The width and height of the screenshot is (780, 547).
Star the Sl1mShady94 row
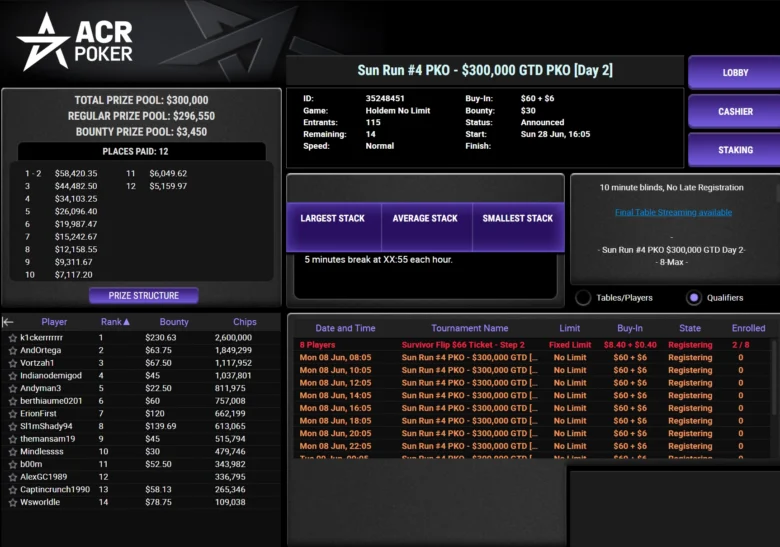point(12,427)
